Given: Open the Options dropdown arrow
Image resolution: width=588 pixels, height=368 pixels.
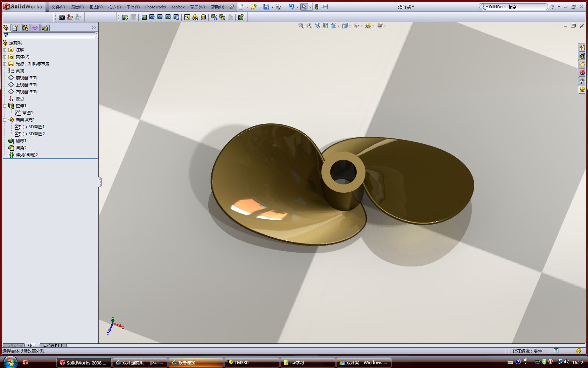Looking at the screenshot, I should [331, 7].
